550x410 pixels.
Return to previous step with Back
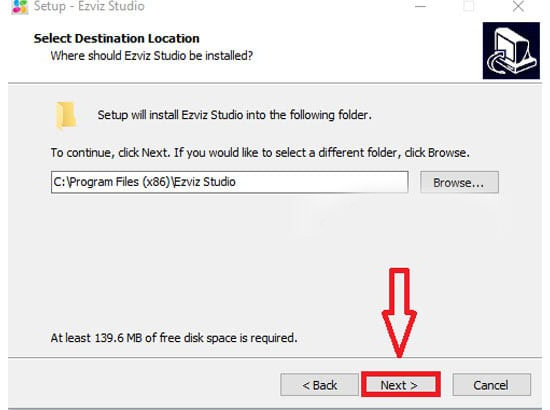coord(319,385)
